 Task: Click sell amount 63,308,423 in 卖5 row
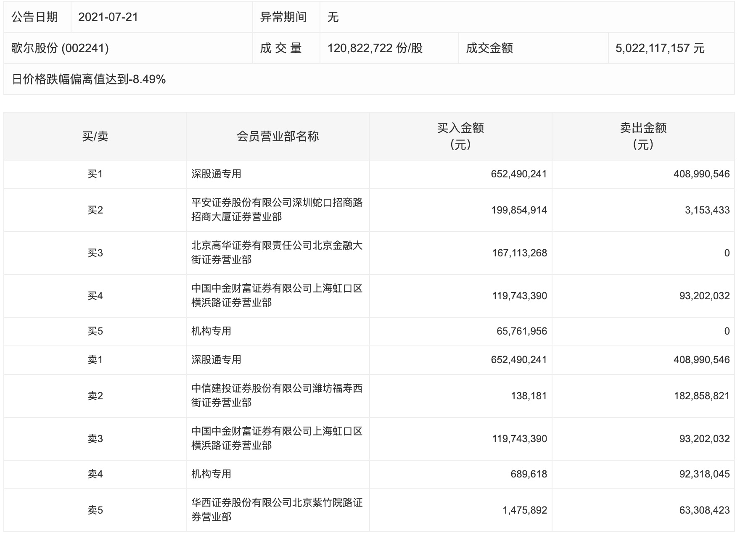(x=704, y=510)
